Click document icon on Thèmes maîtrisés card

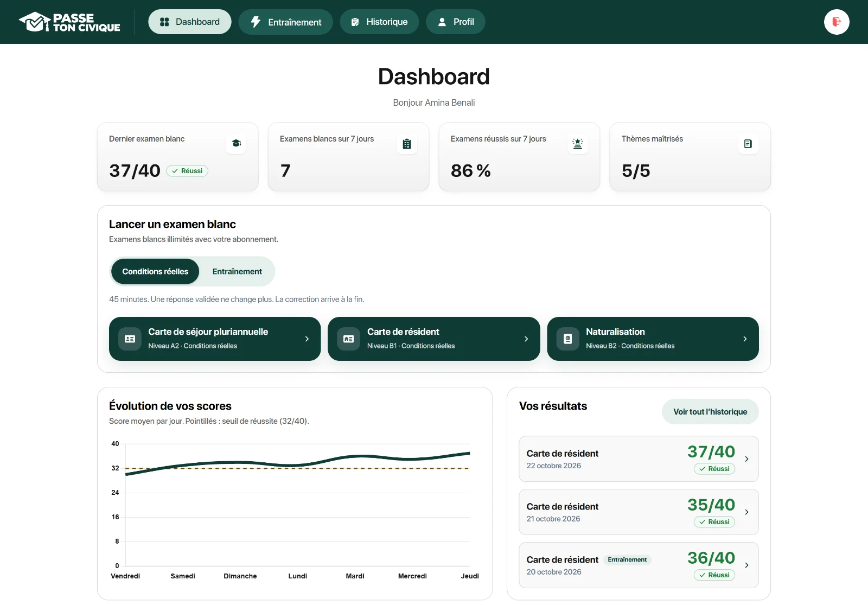pos(748,144)
